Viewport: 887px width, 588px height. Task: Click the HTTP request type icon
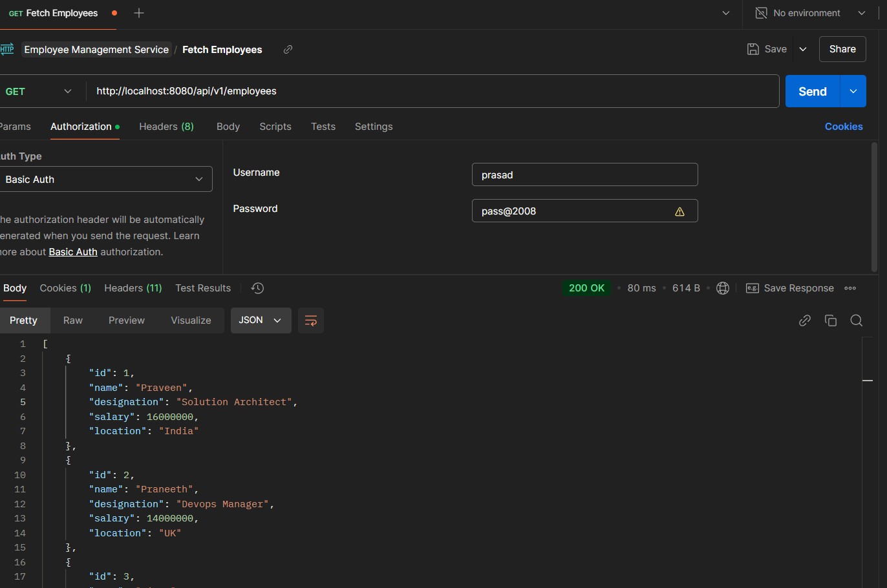[x=6, y=49]
